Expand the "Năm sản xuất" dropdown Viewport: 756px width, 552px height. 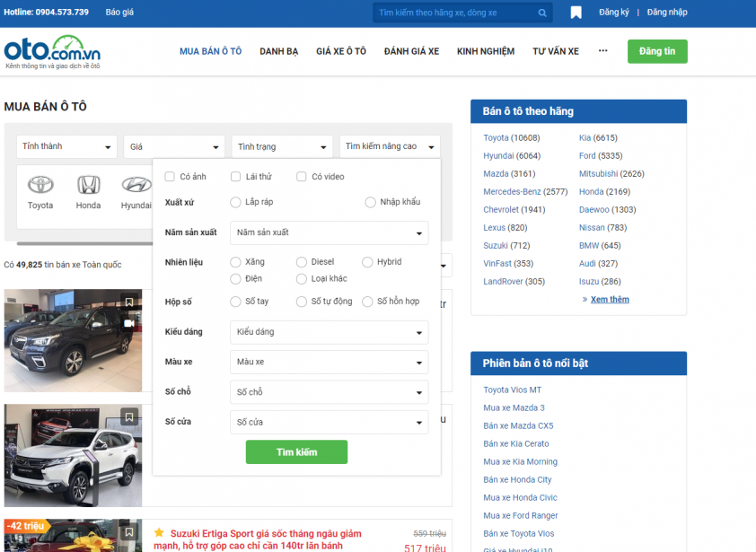329,233
